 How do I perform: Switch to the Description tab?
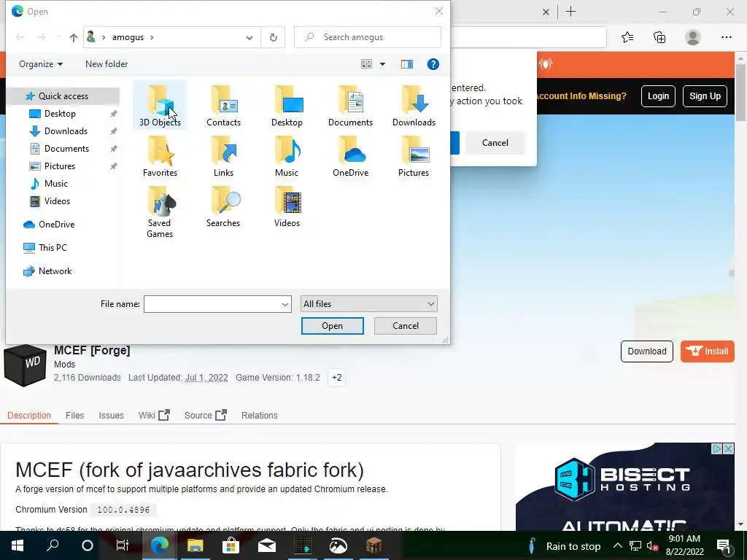pos(29,415)
